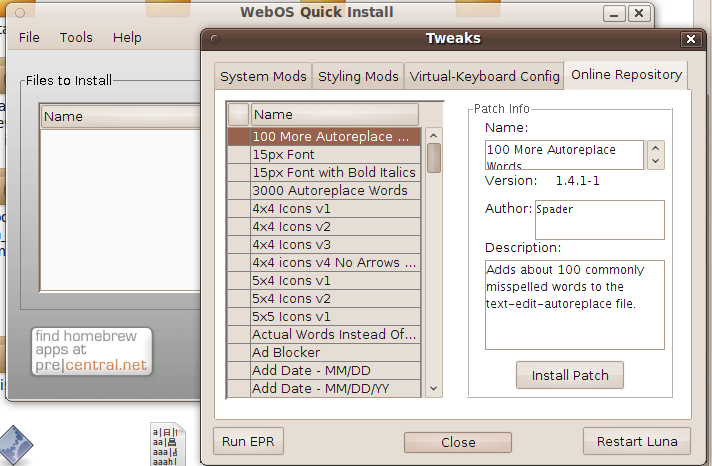Tick the checkbox cell beside 4x4 Icons v1
This screenshot has width=712, height=466.
click(239, 208)
